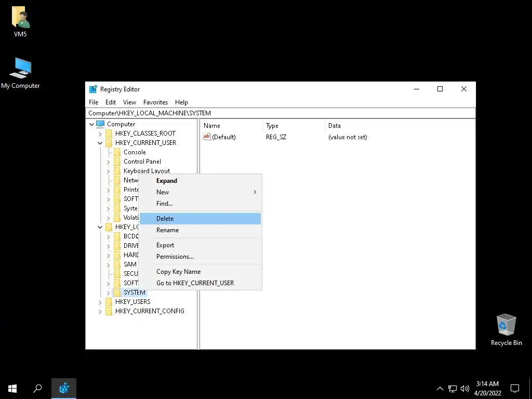Click the HKEY_CLASSES_ROOT folder icon
Image resolution: width=532 pixels, height=399 pixels.
pos(109,134)
